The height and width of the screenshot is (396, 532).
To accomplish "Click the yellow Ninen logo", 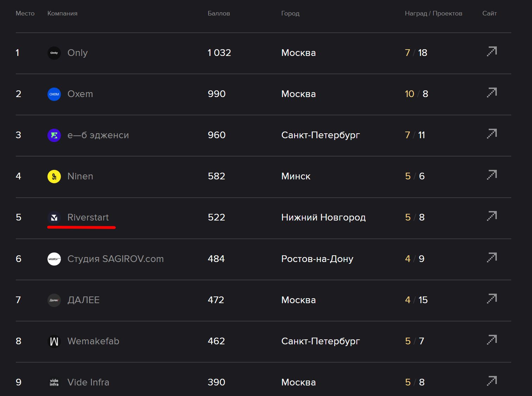I will 54,177.
